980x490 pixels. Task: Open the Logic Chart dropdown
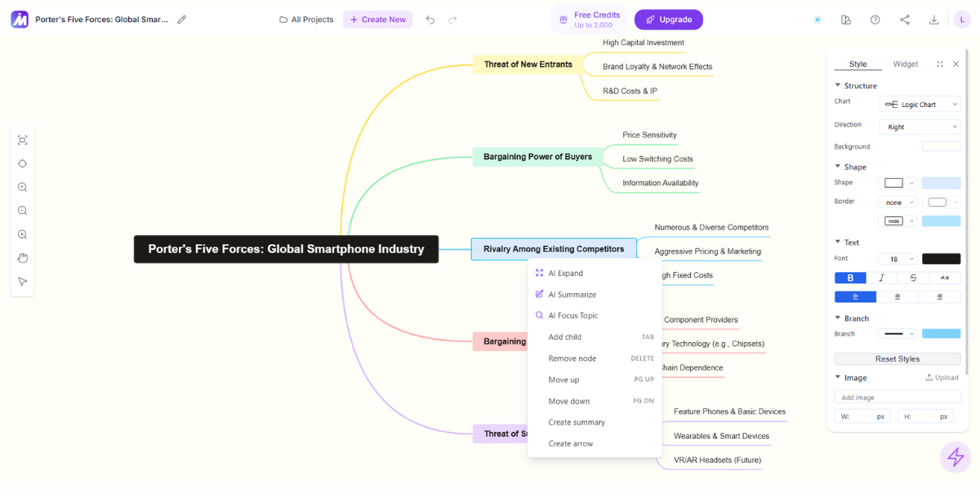coord(920,105)
